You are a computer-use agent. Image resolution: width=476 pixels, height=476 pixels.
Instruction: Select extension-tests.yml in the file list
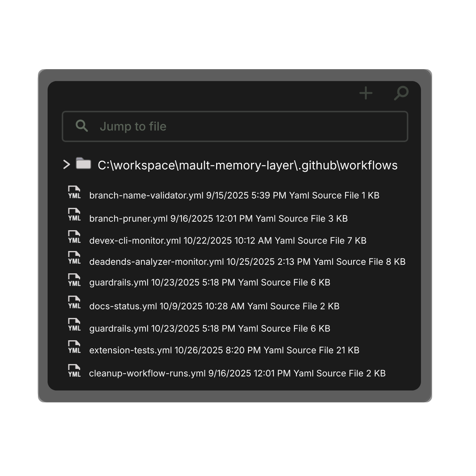(224, 350)
